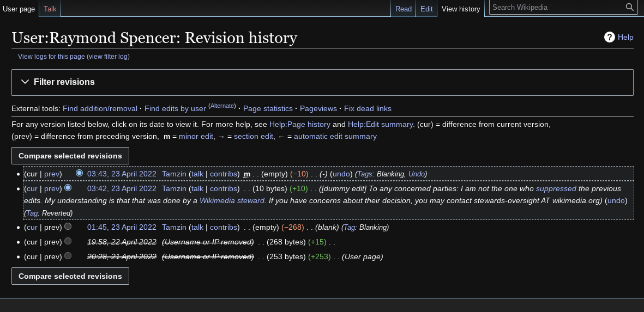Open the Pageviews link
This screenshot has width=644, height=312.
click(x=318, y=109)
